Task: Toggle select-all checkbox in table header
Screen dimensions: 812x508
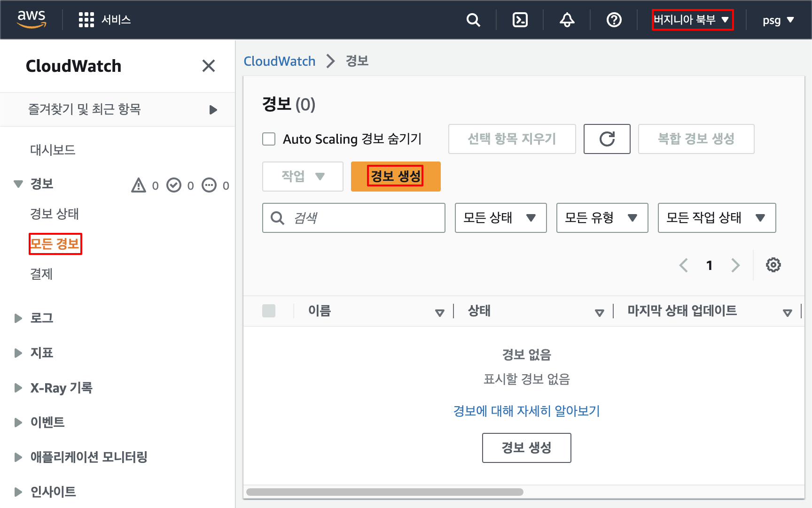Action: click(269, 311)
